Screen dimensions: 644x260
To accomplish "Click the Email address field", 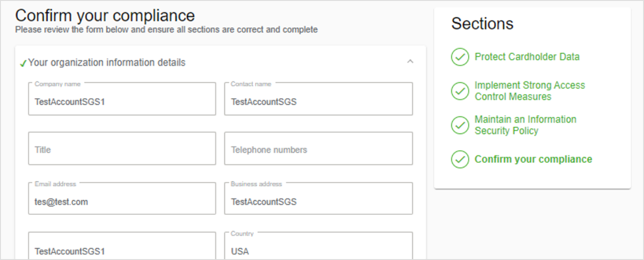I will click(x=122, y=198).
